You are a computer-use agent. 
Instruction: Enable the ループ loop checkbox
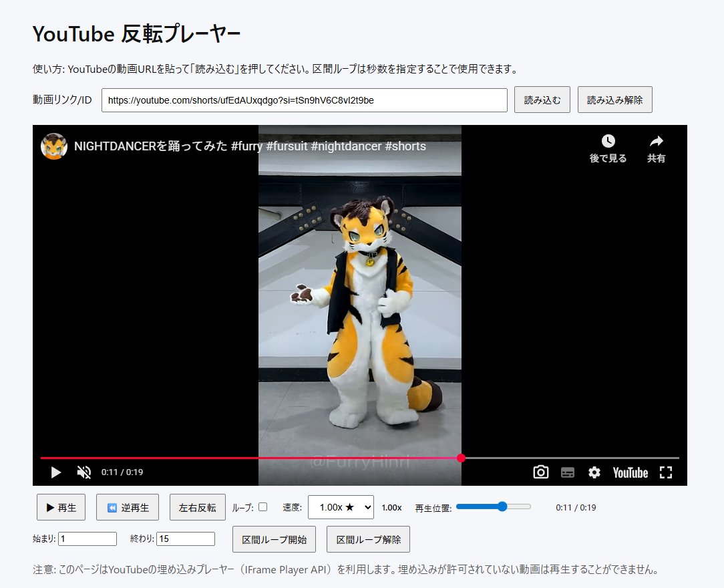[x=262, y=506]
